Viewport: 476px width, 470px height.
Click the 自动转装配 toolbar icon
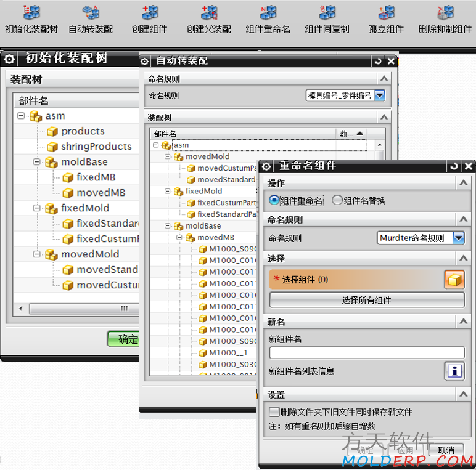pos(91,12)
